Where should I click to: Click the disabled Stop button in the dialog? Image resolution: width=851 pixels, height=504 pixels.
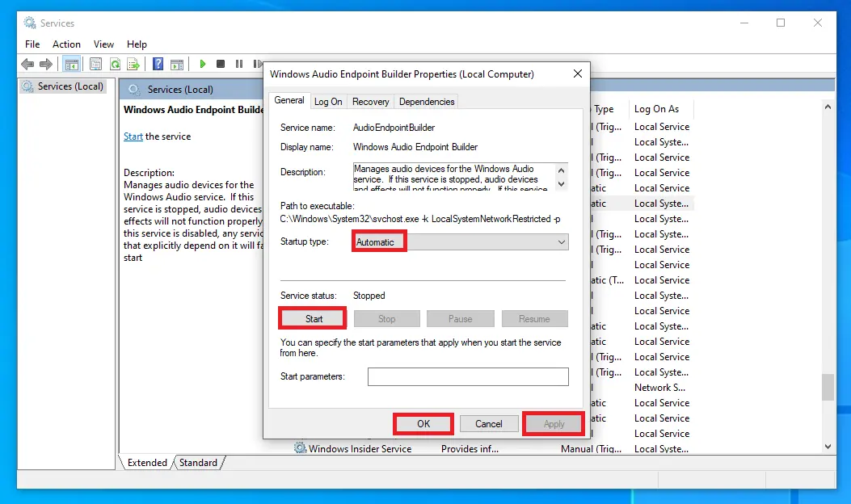(387, 318)
